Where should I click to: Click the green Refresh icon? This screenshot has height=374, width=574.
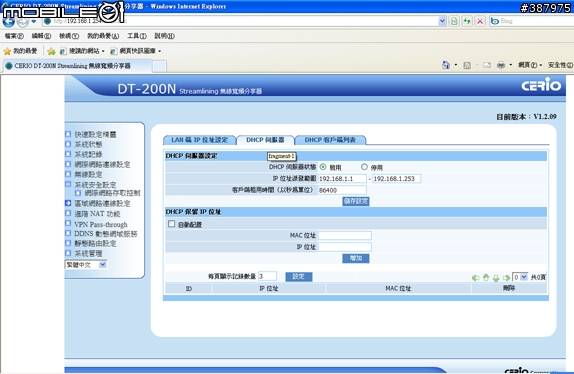pyautogui.click(x=467, y=21)
